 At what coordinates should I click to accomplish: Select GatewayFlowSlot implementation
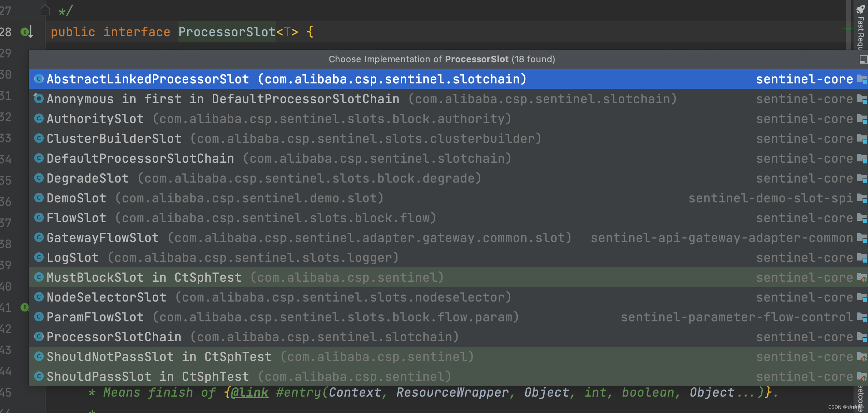click(x=448, y=238)
